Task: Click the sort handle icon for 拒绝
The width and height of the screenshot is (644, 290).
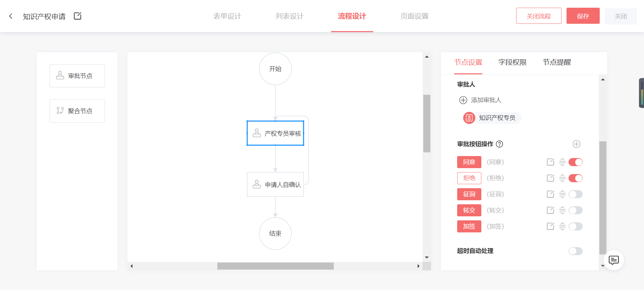Action: (562, 178)
